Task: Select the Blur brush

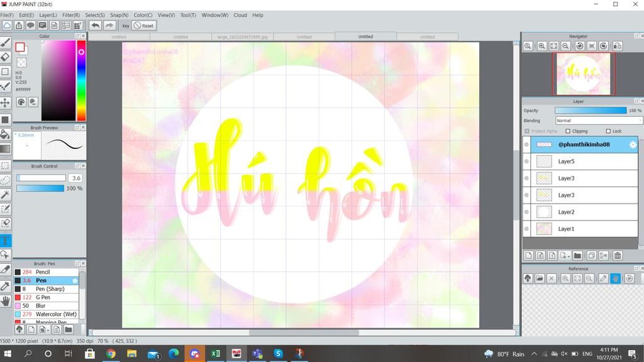Action: point(46,306)
